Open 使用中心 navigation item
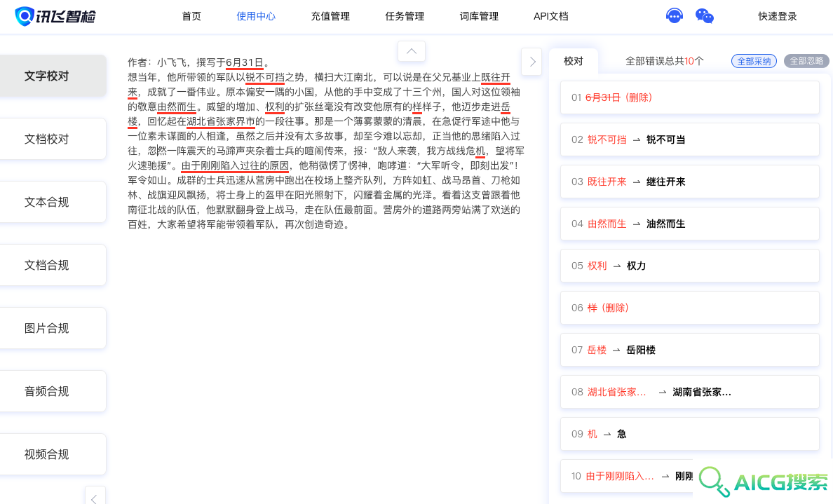The image size is (833, 504). tap(256, 16)
